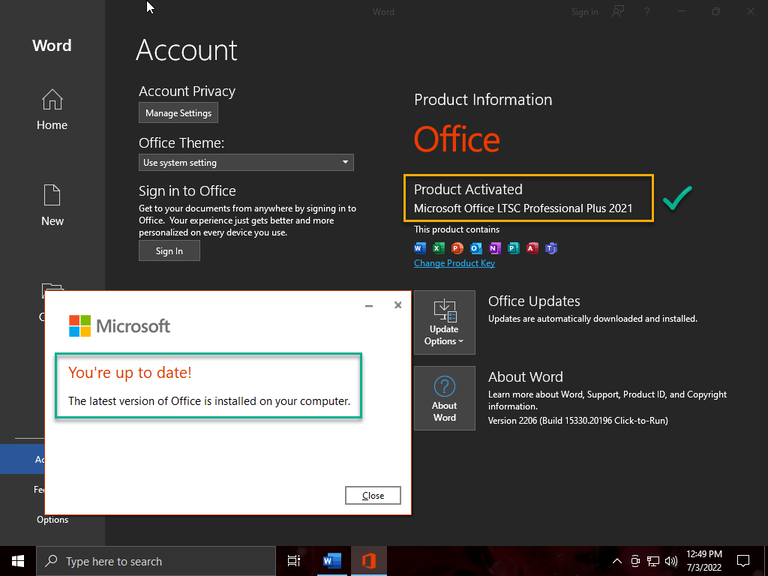Open Task View on the taskbar

click(294, 561)
